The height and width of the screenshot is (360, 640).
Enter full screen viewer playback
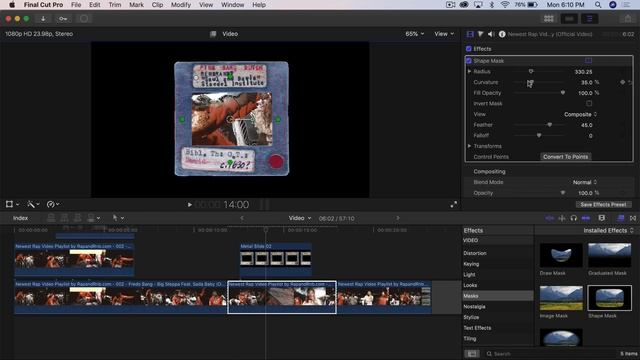pos(453,204)
